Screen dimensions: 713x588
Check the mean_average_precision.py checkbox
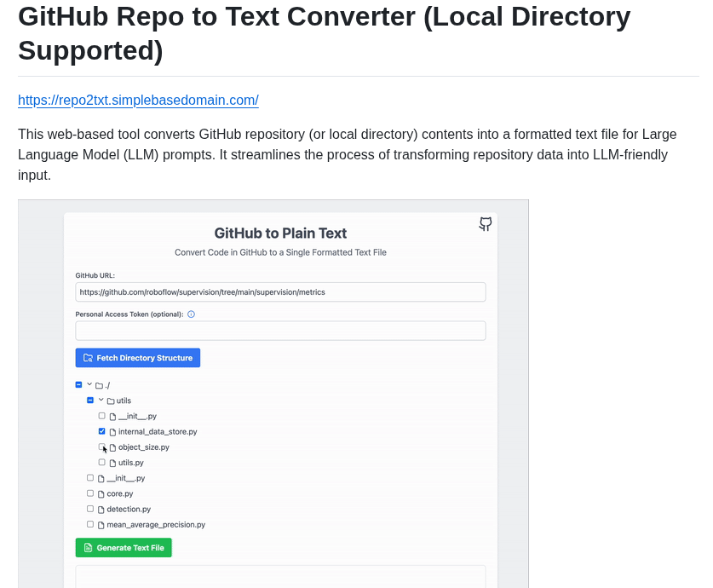coord(90,524)
